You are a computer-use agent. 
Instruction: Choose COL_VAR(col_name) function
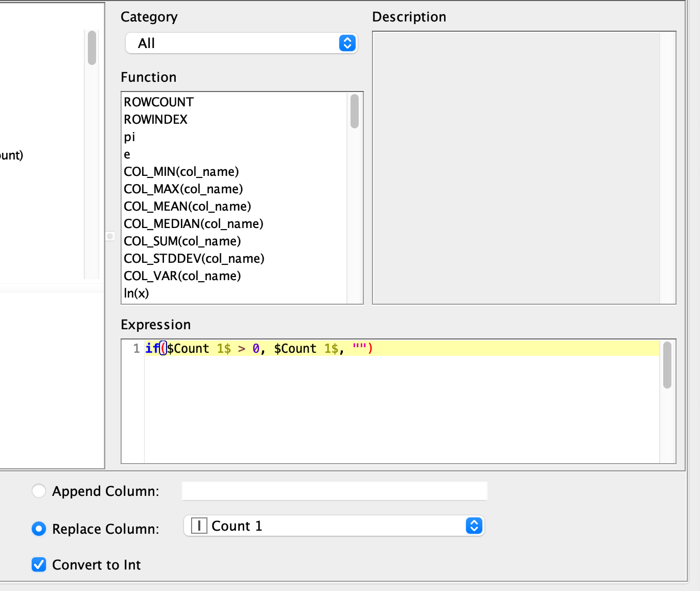point(182,276)
